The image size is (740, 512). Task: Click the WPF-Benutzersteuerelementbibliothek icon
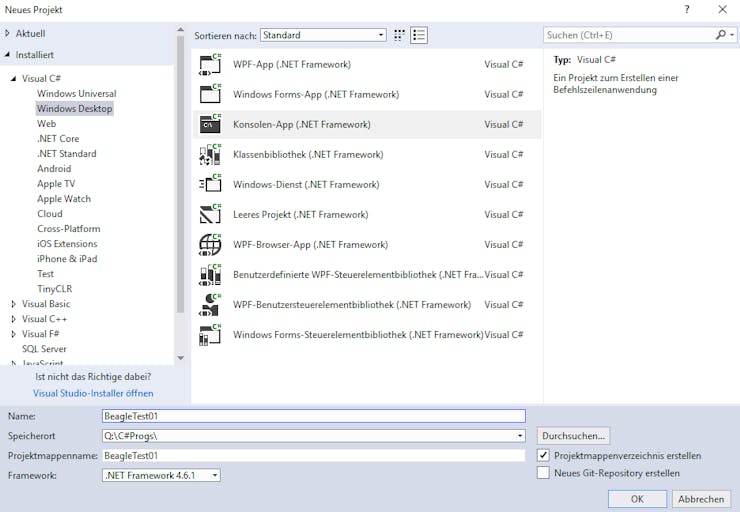(x=210, y=305)
